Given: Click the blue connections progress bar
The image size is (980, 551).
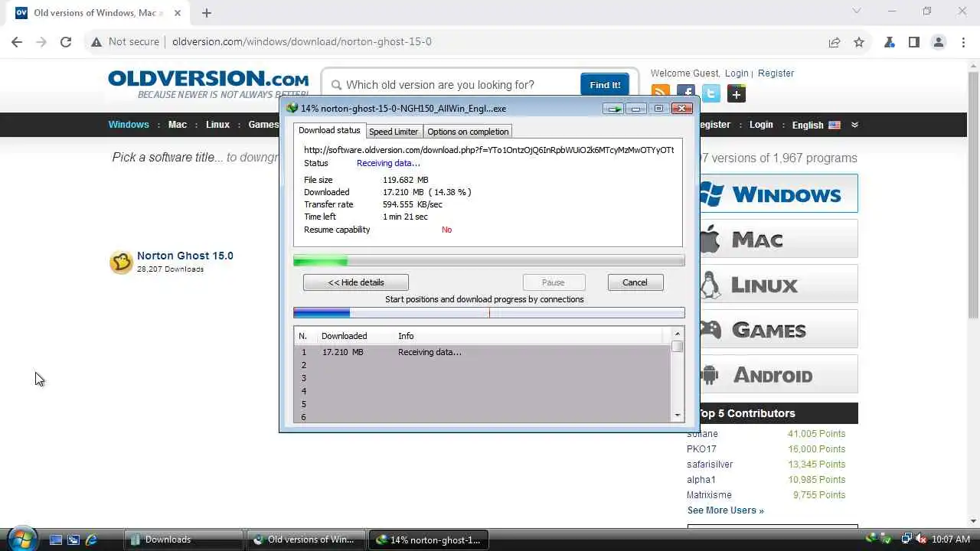Looking at the screenshot, I should point(489,312).
